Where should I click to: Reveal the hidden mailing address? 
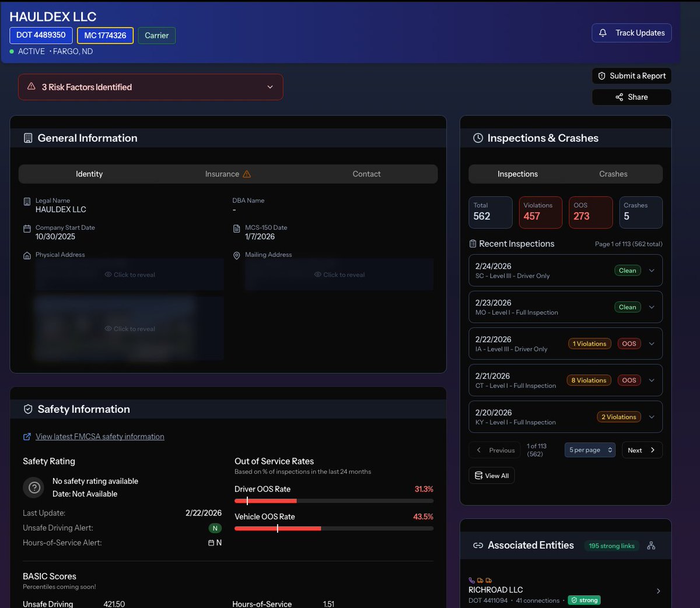pos(339,275)
